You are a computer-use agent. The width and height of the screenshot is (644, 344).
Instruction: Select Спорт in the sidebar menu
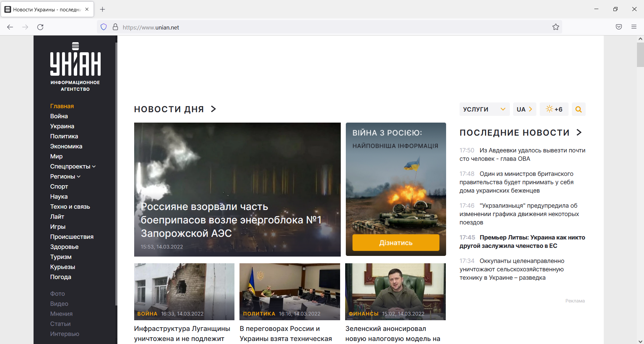coord(59,186)
